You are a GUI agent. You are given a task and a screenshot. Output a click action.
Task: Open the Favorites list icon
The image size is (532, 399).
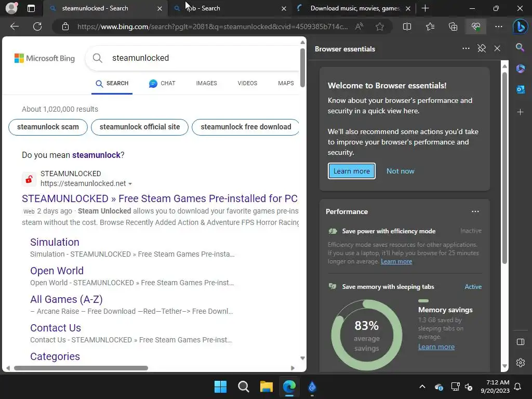[430, 26]
